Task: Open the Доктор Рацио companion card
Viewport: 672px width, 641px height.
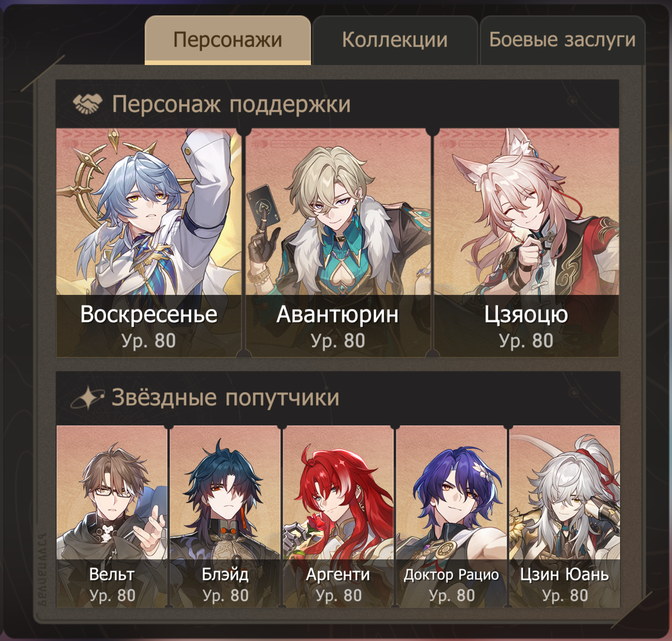Action: coord(451,516)
